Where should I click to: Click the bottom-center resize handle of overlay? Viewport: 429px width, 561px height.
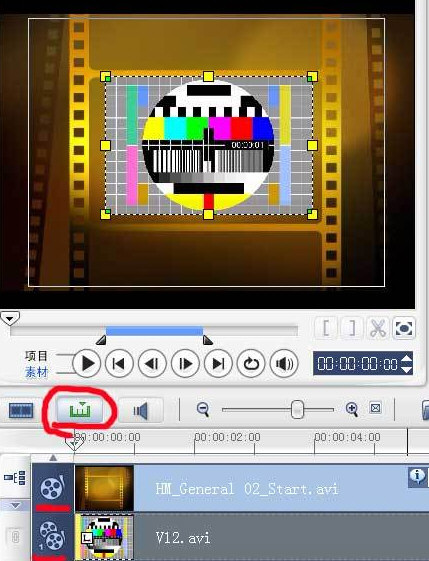click(x=208, y=214)
